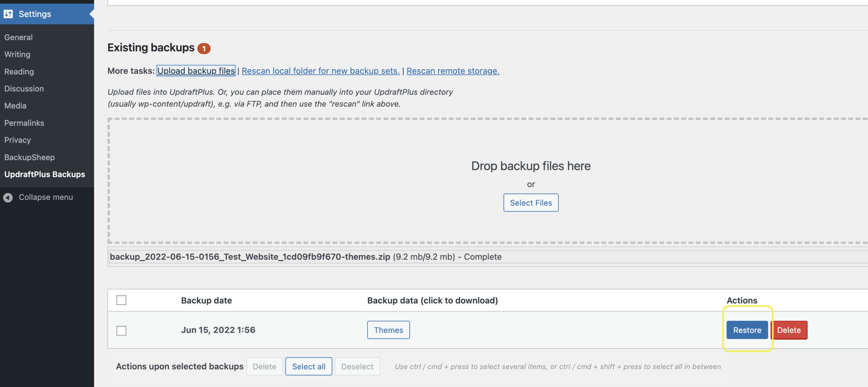Click the Rescan remote storage link

(453, 71)
